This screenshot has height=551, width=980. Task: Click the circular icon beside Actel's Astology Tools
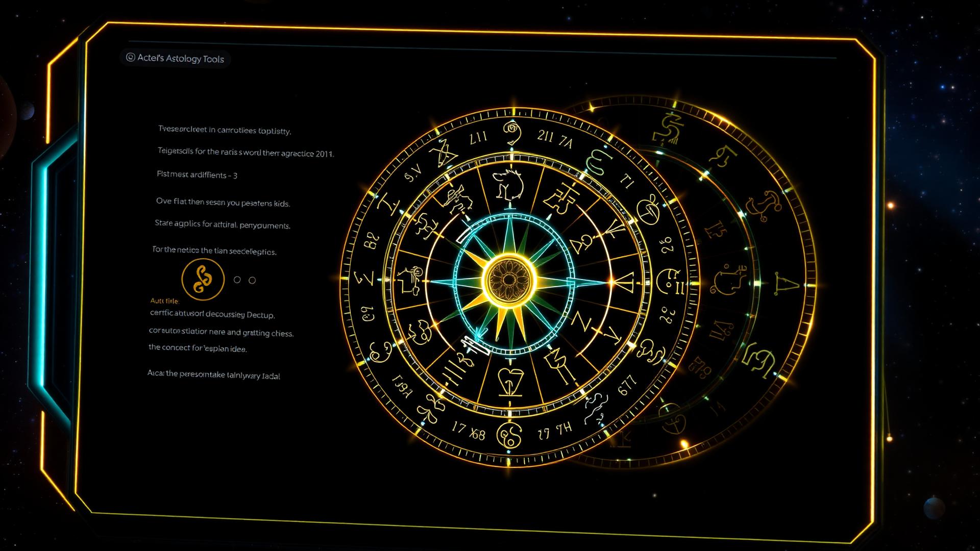(130, 58)
